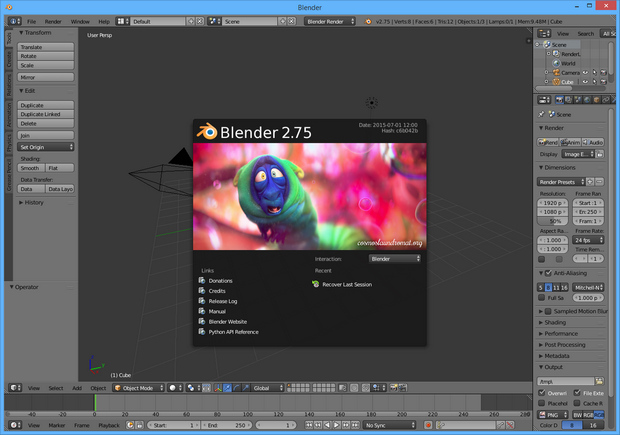
Task: Click the automatic keyframe record button
Action: 428,425
